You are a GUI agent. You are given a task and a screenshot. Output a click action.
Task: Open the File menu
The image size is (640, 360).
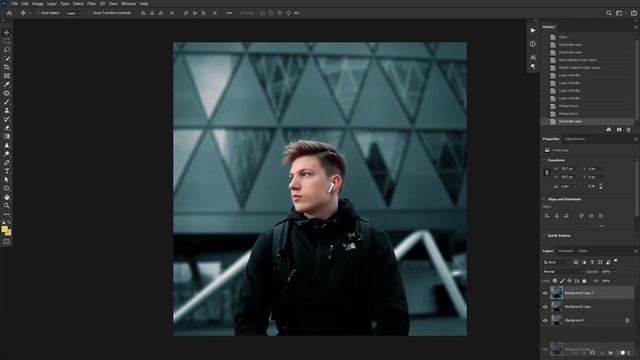click(14, 4)
